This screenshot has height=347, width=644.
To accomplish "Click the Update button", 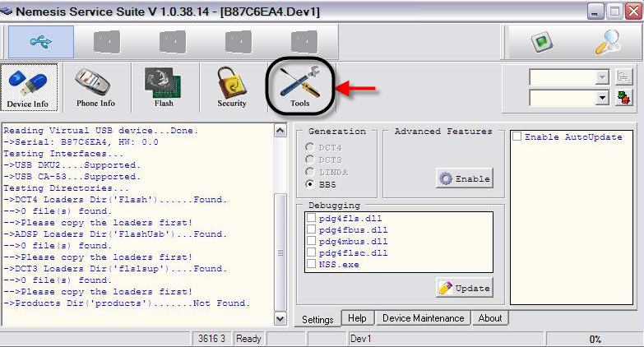I will click(464, 289).
